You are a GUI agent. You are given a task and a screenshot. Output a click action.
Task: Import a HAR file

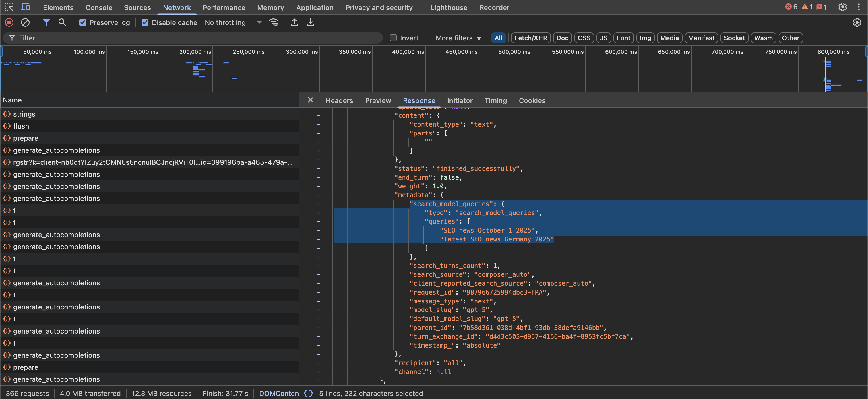(294, 22)
